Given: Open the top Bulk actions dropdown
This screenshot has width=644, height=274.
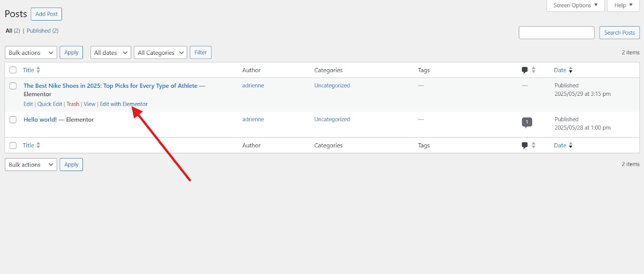Looking at the screenshot, I should (x=31, y=53).
